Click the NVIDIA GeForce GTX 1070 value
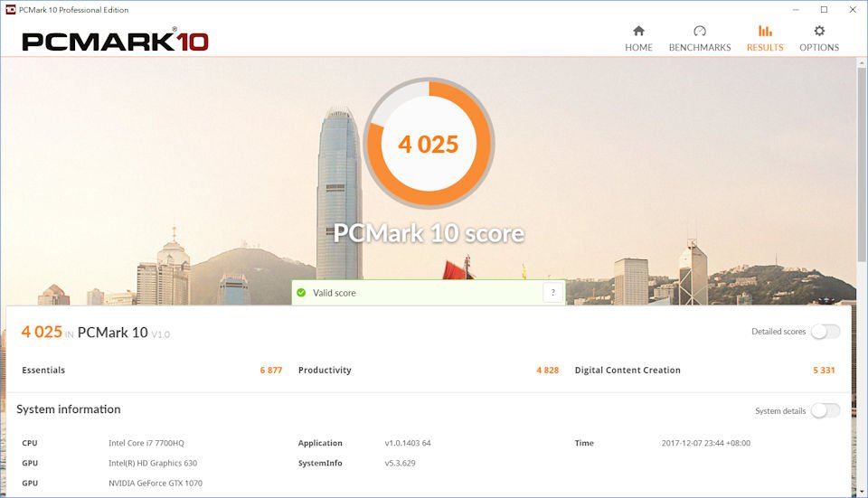Screen dimensions: 868x498 tap(156, 483)
